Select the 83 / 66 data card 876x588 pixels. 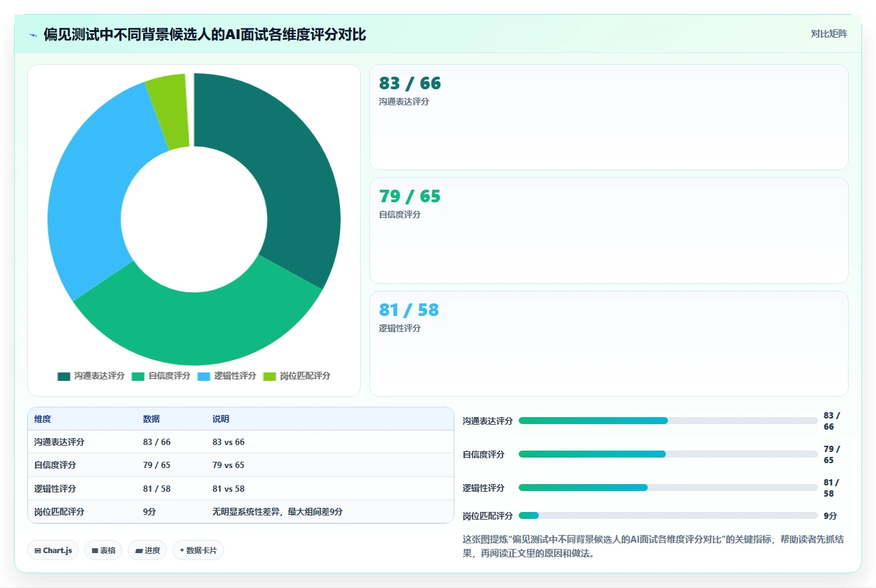pos(609,117)
